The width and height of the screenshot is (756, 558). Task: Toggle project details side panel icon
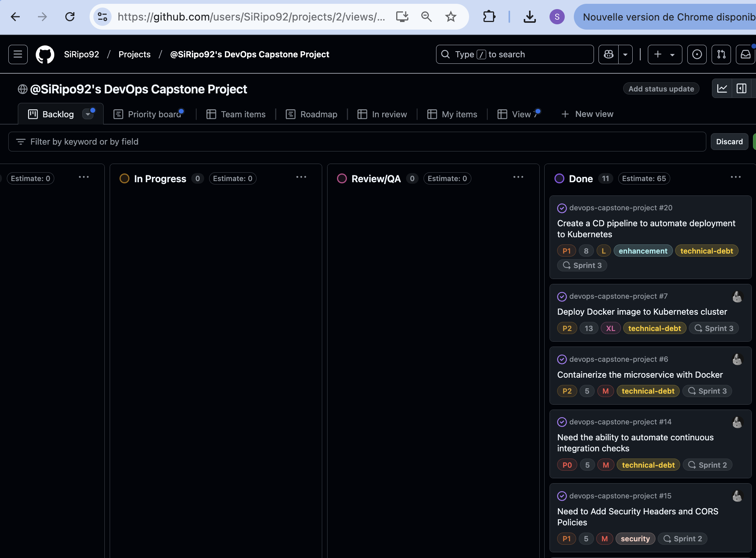tap(741, 88)
